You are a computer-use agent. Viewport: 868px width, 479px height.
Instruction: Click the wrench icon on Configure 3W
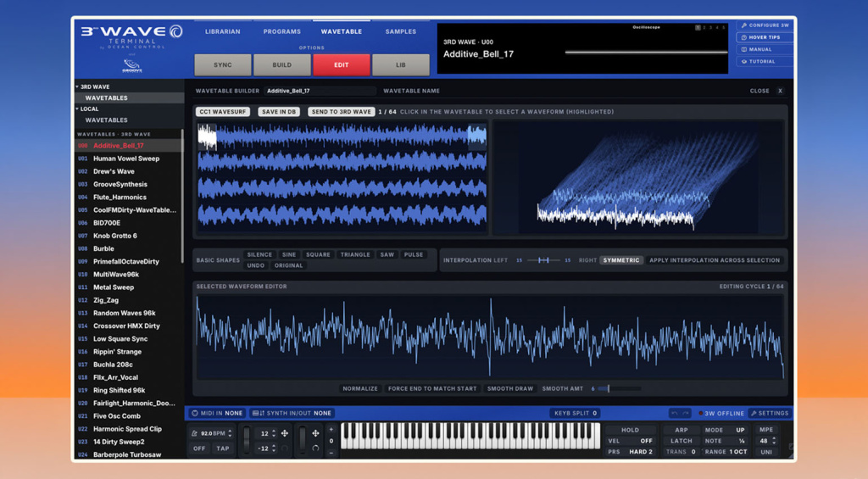[x=744, y=25]
